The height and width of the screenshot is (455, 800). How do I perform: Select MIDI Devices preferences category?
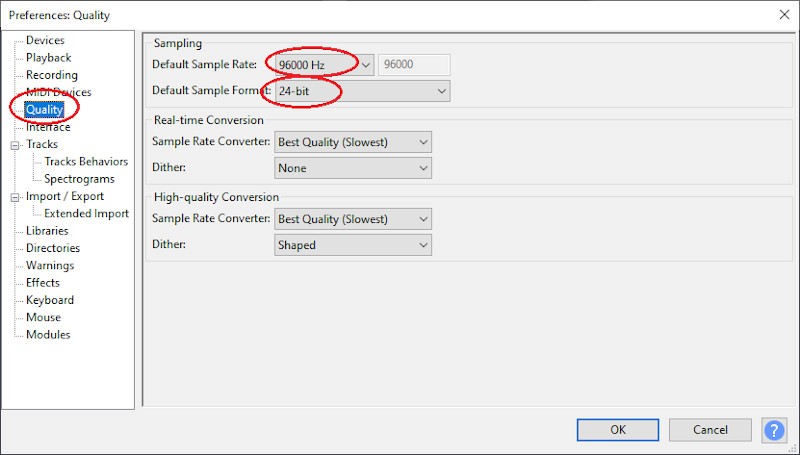[x=59, y=92]
